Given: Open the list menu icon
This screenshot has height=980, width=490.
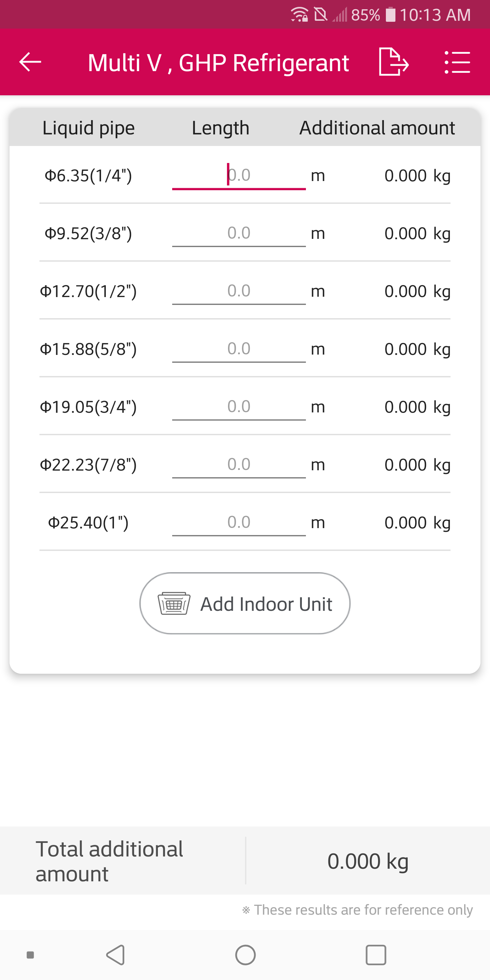Looking at the screenshot, I should (x=457, y=62).
